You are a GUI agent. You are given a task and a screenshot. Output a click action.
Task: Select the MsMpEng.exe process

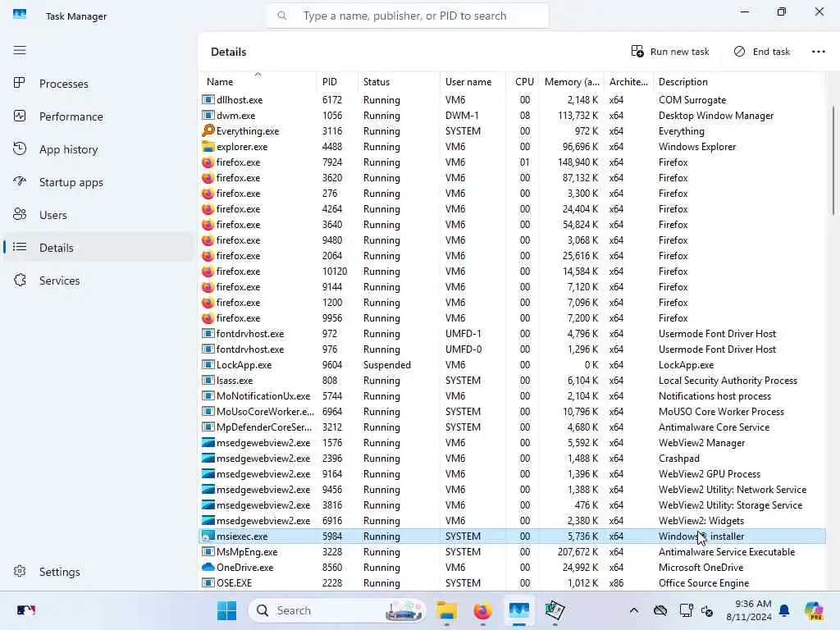pyautogui.click(x=513, y=552)
